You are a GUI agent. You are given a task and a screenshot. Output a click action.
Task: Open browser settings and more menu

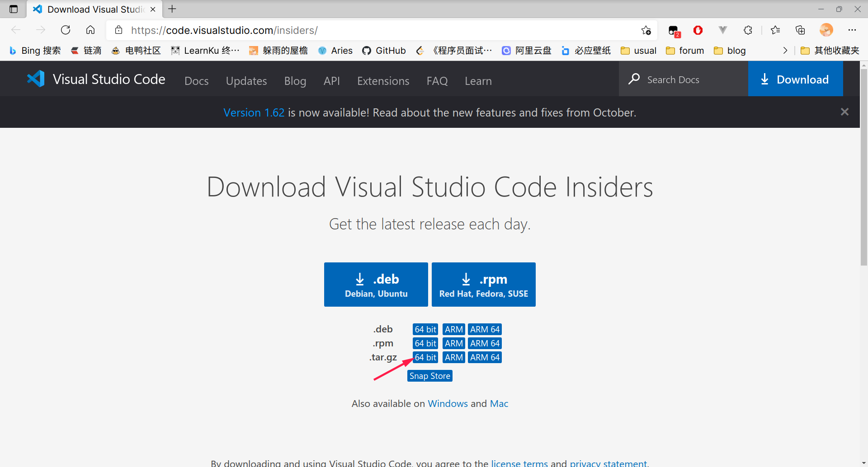852,30
